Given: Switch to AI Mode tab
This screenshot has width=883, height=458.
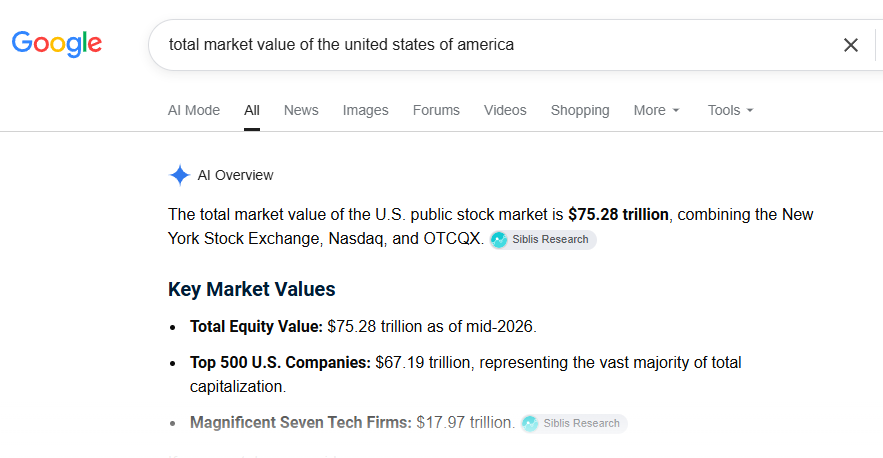Looking at the screenshot, I should [x=194, y=110].
